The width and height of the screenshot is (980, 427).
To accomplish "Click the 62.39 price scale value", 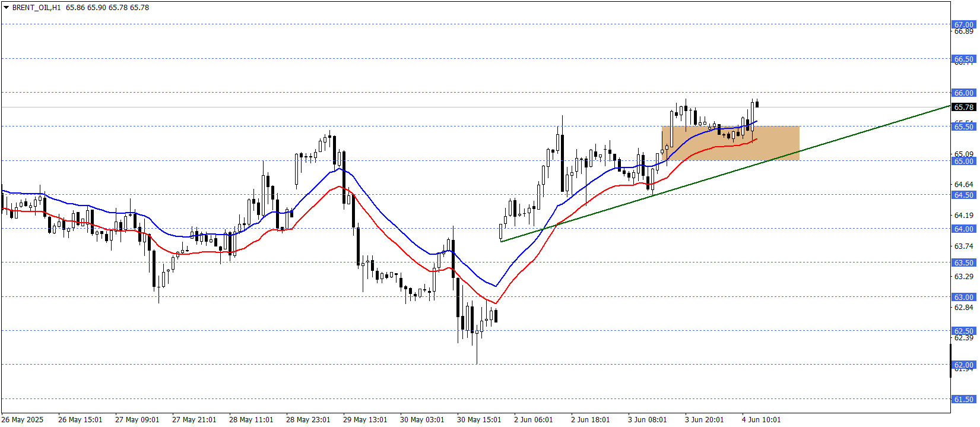I will click(x=963, y=337).
